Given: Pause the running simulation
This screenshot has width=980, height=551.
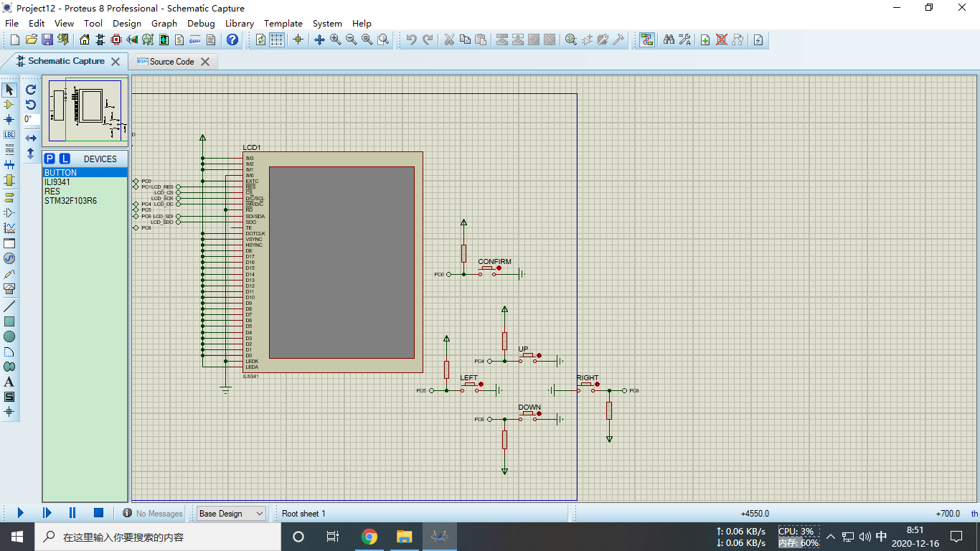Looking at the screenshot, I should pos(72,512).
